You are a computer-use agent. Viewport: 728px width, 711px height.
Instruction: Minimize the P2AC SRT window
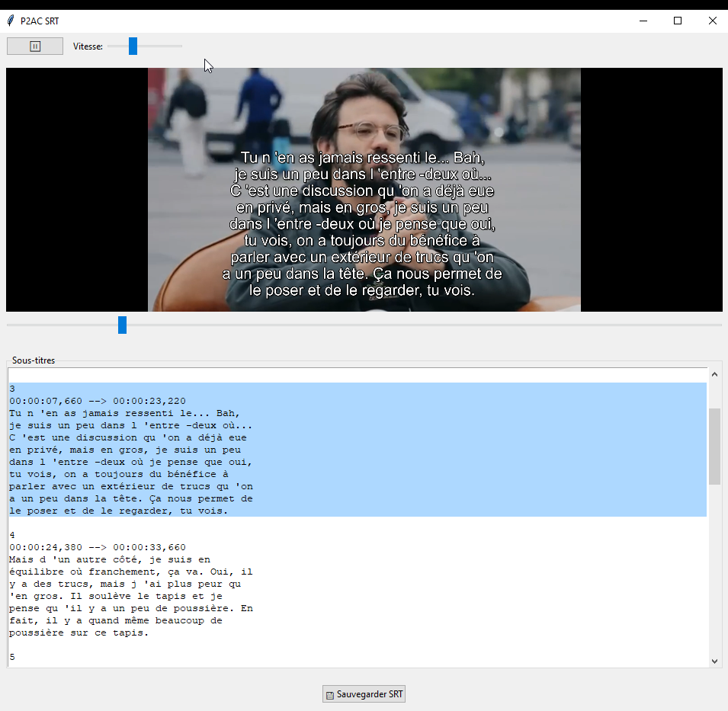(643, 21)
